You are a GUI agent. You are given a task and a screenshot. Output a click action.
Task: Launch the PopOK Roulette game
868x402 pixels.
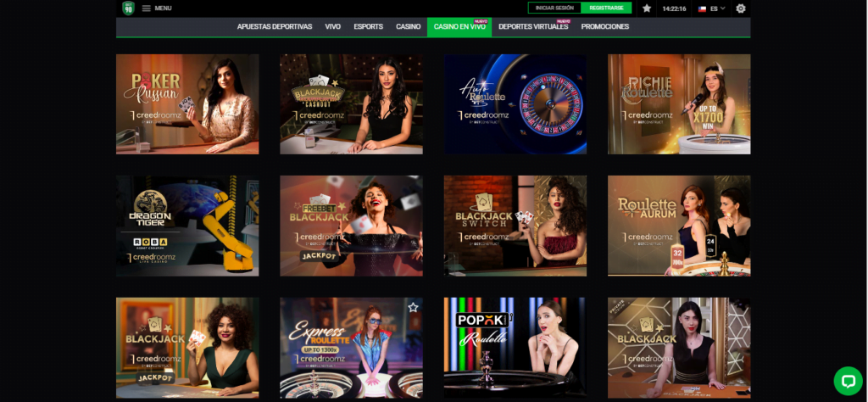pyautogui.click(x=515, y=347)
